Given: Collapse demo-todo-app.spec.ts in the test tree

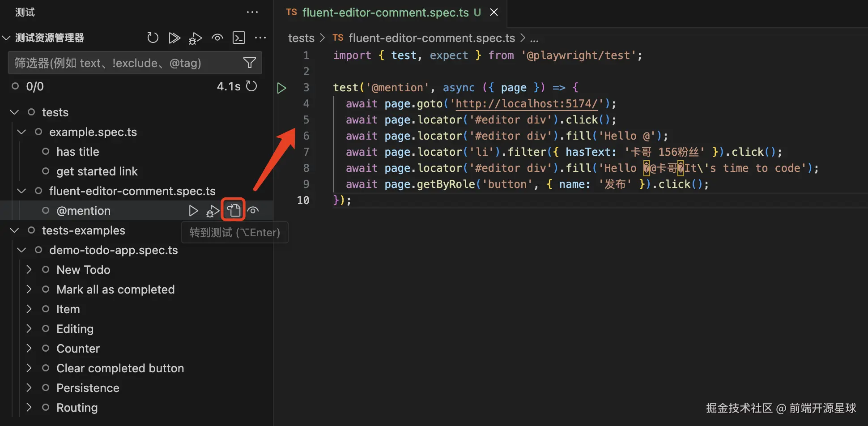Looking at the screenshot, I should click(x=21, y=250).
